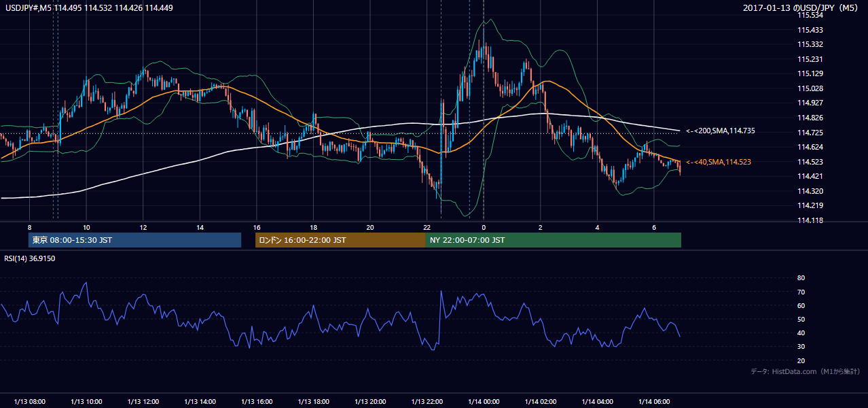Click hour tick 22 under the price chart
Image resolution: width=868 pixels, height=408 pixels.
click(427, 227)
